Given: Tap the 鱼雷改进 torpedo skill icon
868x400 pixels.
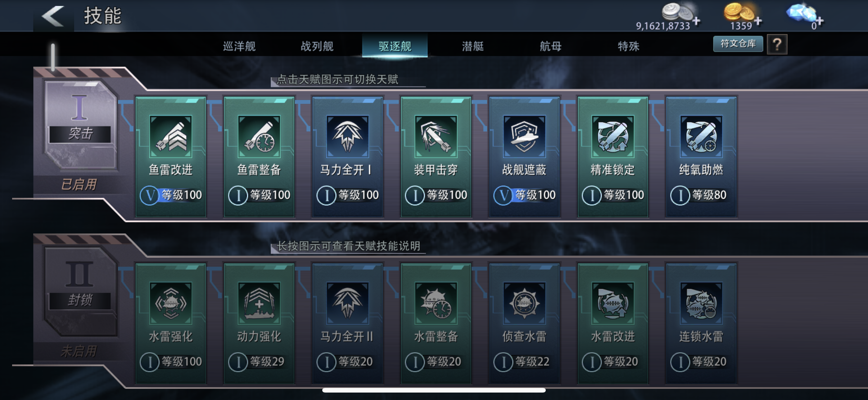Looking at the screenshot, I should (171, 136).
